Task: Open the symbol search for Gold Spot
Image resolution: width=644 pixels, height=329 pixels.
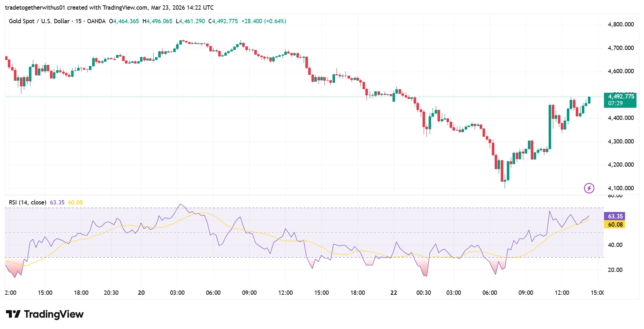Action: coord(39,21)
